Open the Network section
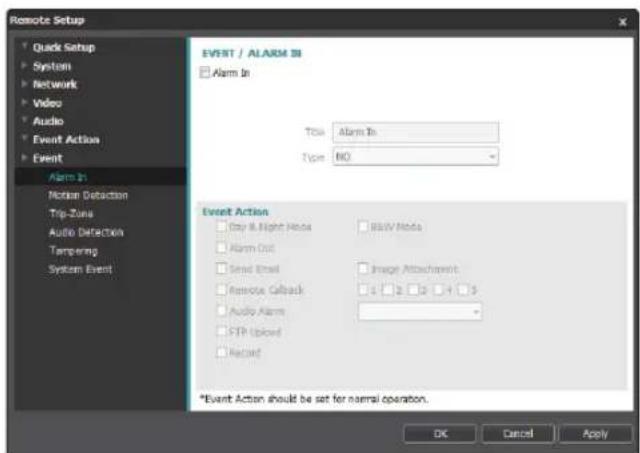 coord(55,84)
